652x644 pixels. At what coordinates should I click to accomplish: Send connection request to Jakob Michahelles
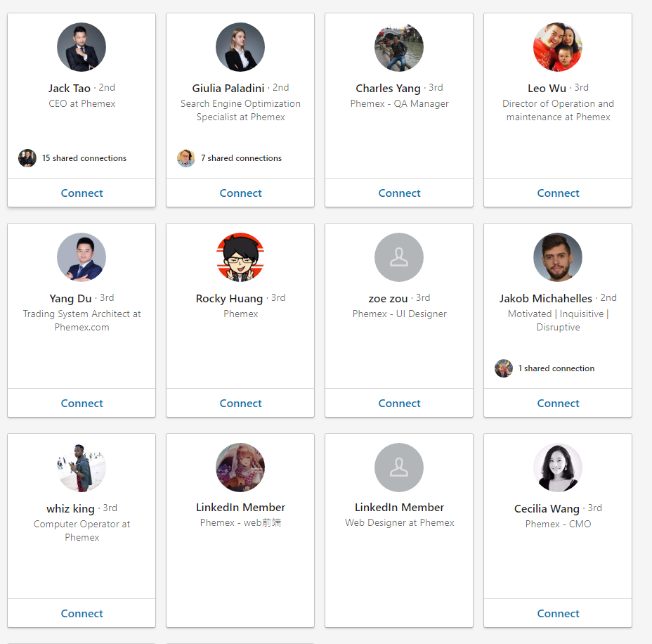click(x=558, y=404)
